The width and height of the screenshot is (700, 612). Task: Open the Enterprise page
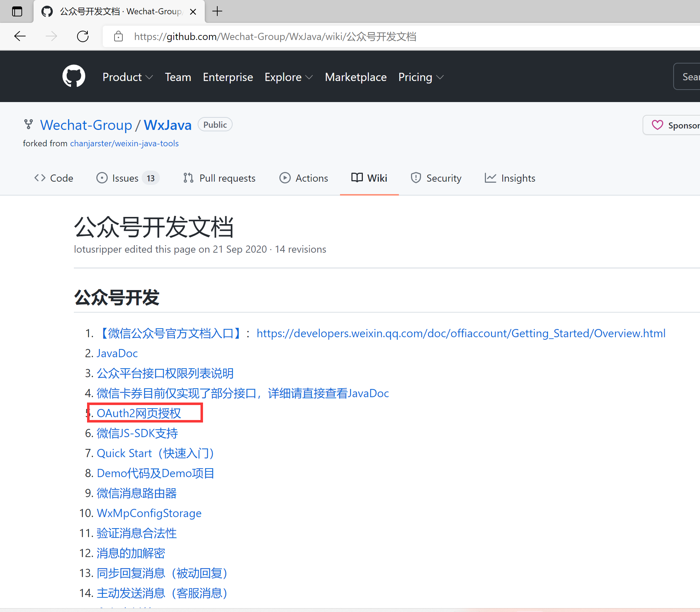(x=228, y=77)
